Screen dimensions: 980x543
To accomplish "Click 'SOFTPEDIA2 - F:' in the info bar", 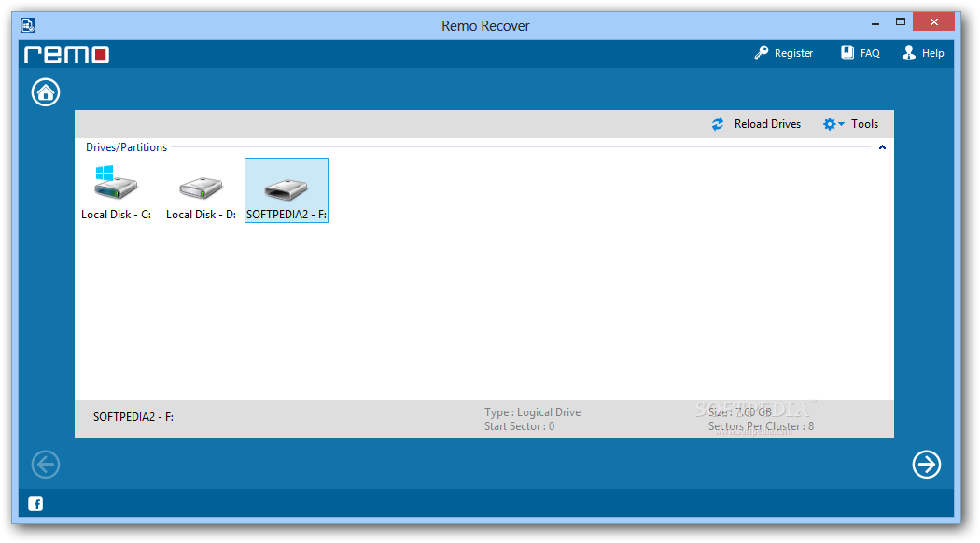I will tap(133, 417).
